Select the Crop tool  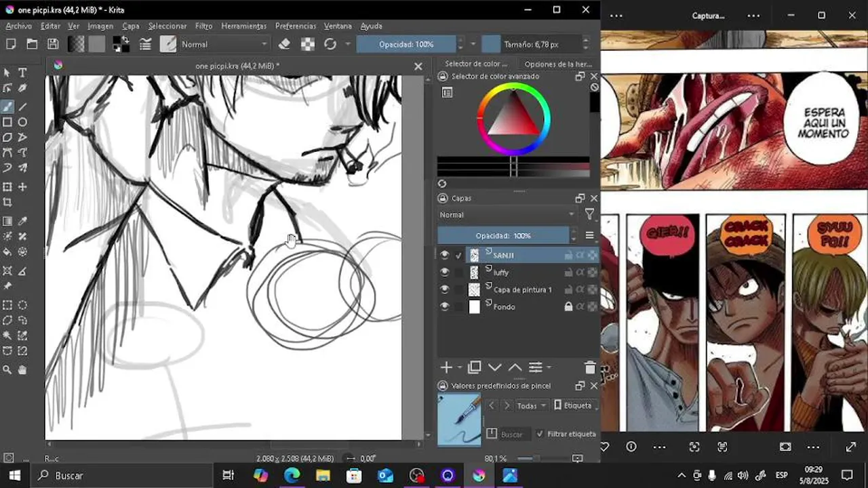(x=7, y=202)
